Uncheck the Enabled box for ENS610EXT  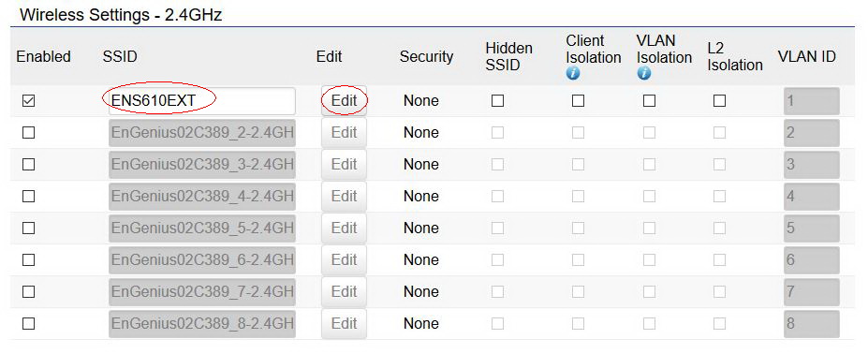(x=28, y=101)
